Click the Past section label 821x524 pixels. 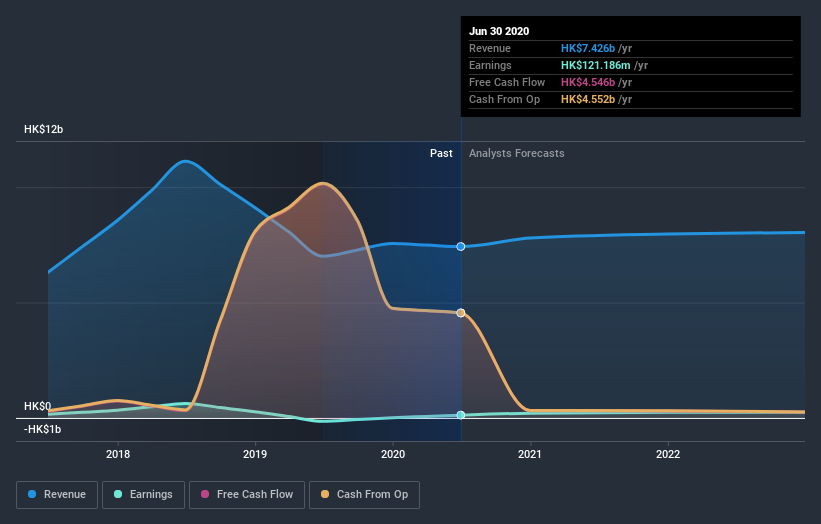point(441,153)
